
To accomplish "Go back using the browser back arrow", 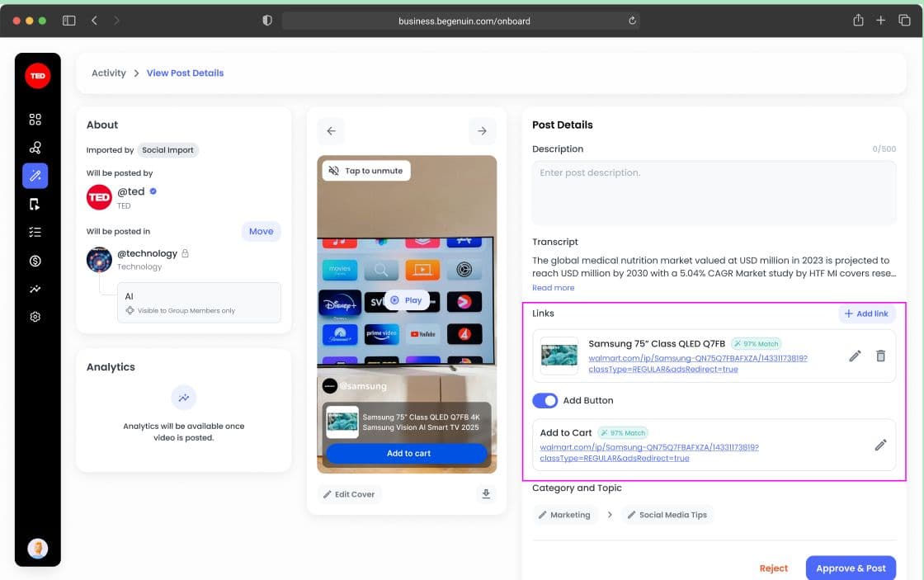I will coord(94,21).
